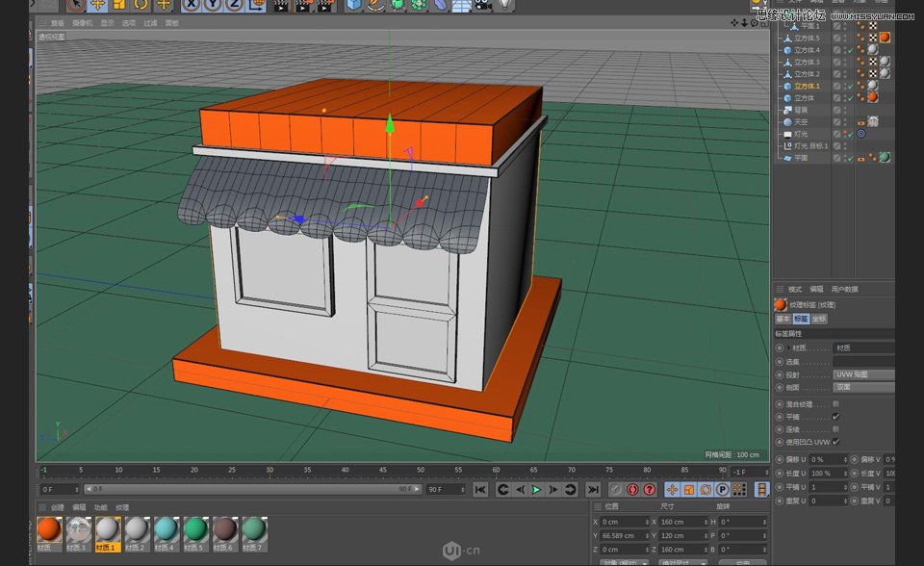The width and height of the screenshot is (924, 566).
Task: Click frame 45 on the timeline ruler
Action: (x=383, y=469)
